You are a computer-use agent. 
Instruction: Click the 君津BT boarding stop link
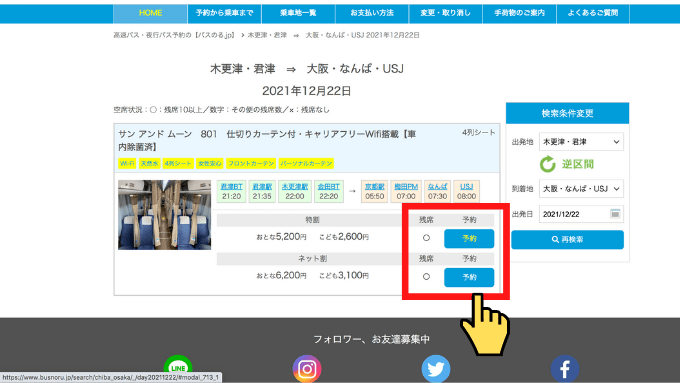pyautogui.click(x=231, y=187)
